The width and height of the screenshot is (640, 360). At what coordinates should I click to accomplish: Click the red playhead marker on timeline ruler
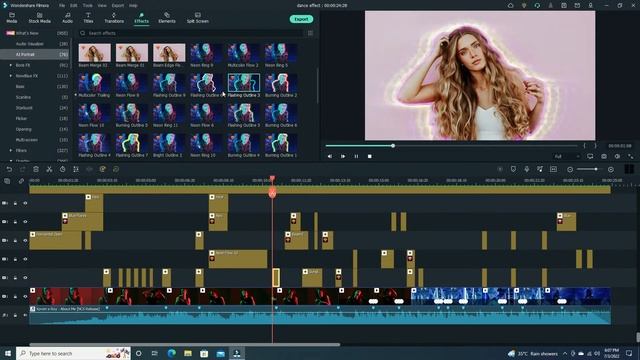point(272,179)
